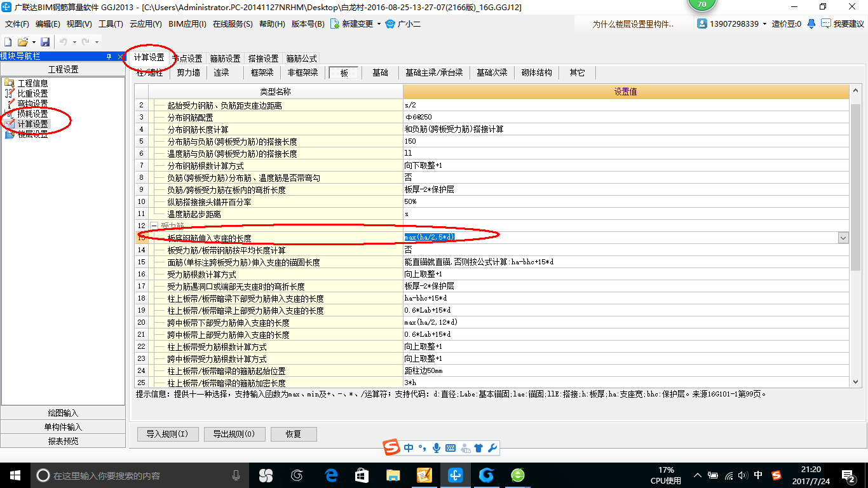Open the 在线服务(S) menu

click(x=233, y=24)
